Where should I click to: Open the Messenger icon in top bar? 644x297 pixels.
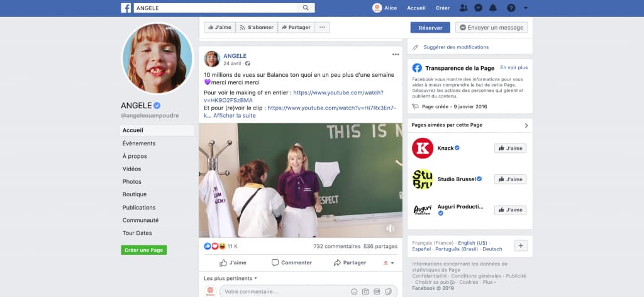click(479, 8)
